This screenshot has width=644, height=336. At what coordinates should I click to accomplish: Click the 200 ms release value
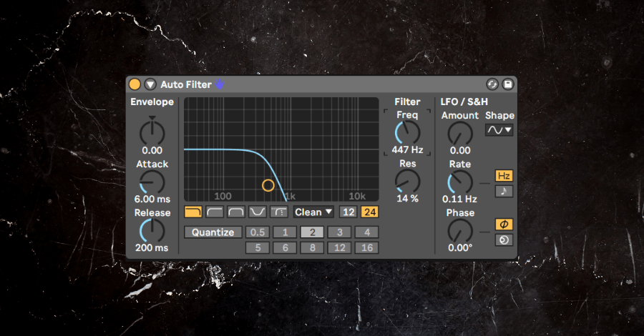pos(152,248)
